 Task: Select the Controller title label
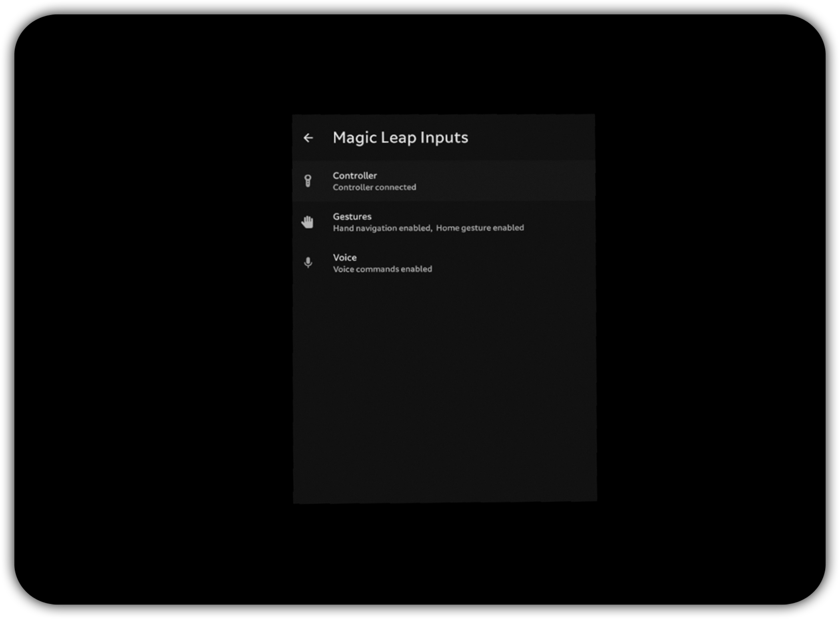[x=354, y=176]
